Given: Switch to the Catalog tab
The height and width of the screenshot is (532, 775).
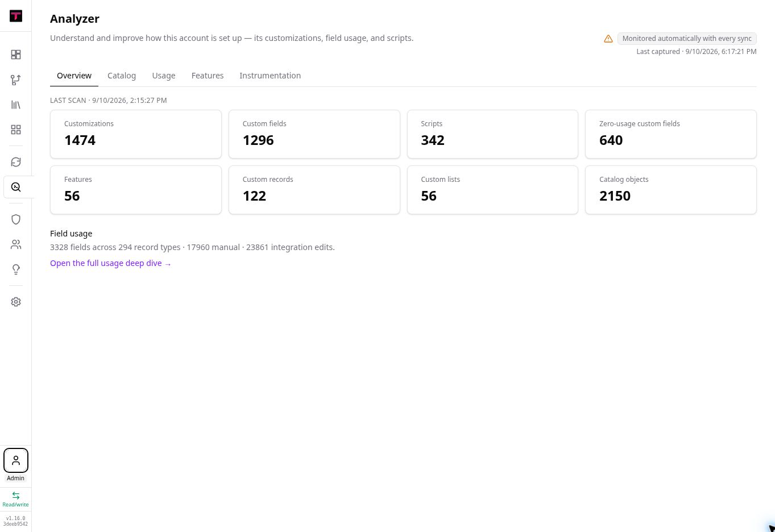Looking at the screenshot, I should click(122, 76).
